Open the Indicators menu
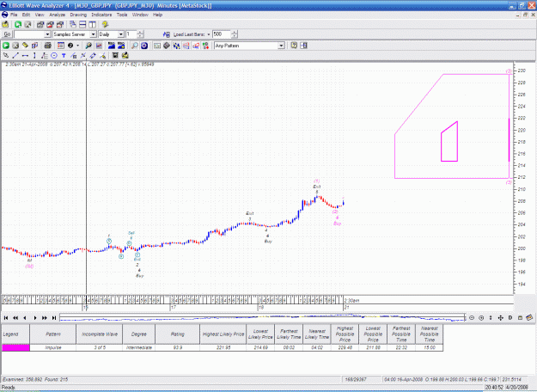 pos(101,15)
